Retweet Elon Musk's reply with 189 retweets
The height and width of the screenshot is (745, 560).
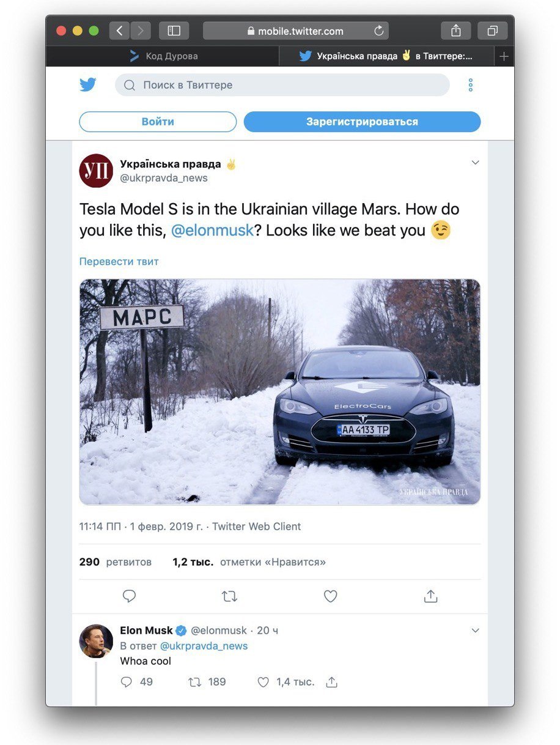click(195, 682)
